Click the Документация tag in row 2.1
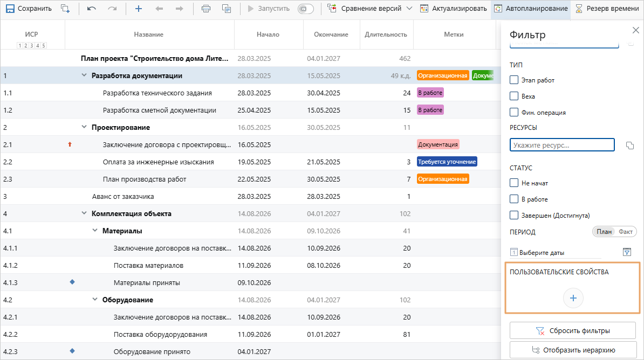This screenshot has width=644, height=360. click(x=438, y=144)
